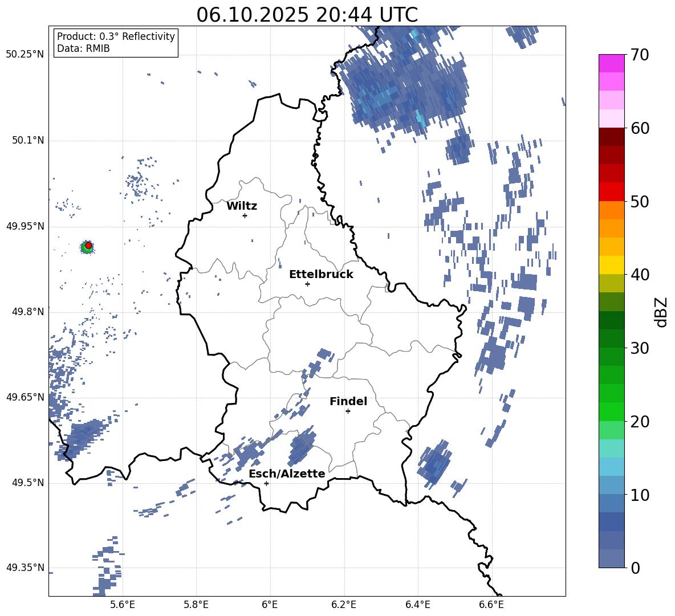Click the Ettelbruck location cross marker
The height and width of the screenshot is (616, 675).
point(307,284)
